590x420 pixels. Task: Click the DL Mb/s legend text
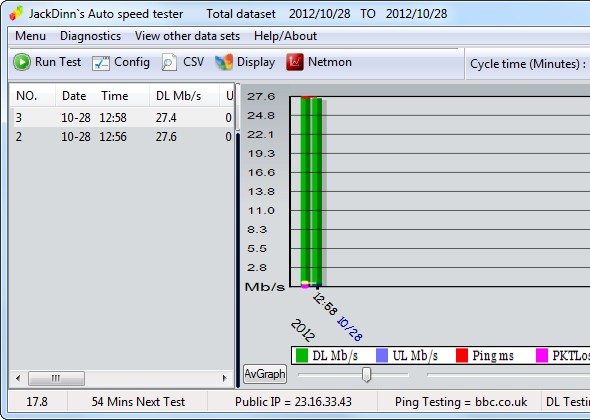[x=335, y=356]
